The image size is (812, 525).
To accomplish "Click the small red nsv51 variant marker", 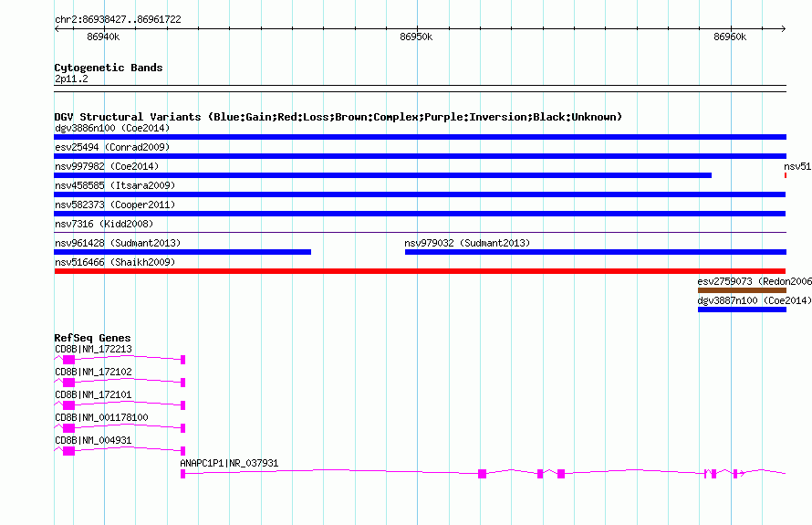I will [x=786, y=175].
